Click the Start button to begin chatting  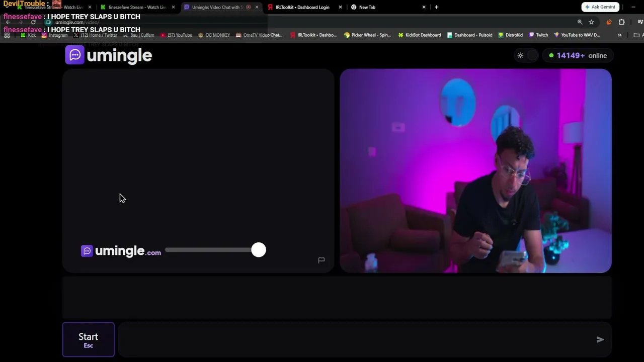pos(88,339)
